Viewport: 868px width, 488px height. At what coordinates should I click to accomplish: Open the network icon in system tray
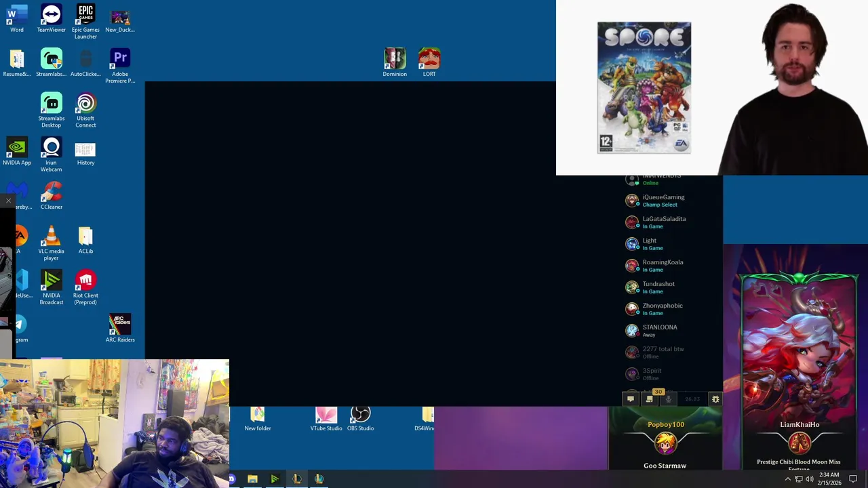(x=798, y=479)
